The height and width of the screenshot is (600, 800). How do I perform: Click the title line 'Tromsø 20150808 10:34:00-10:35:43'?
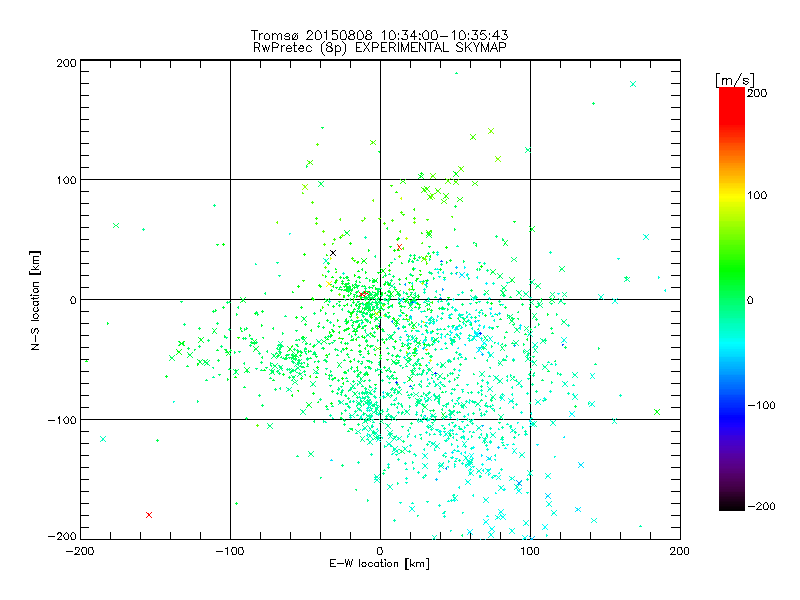(380, 35)
